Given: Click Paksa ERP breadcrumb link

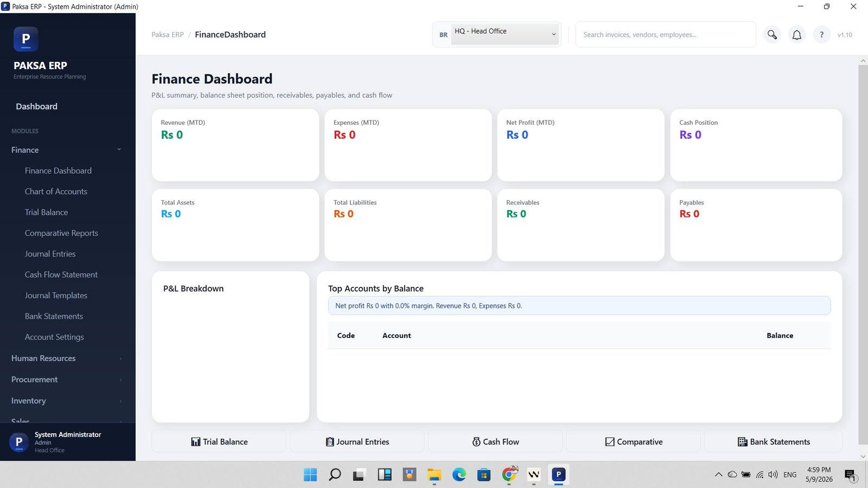Looking at the screenshot, I should tap(168, 35).
